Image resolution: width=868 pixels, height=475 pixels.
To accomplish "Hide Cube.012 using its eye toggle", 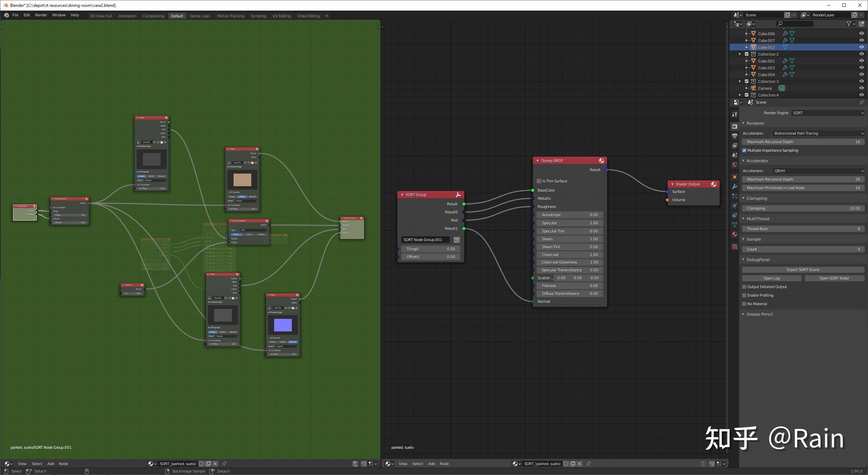I will (x=862, y=47).
